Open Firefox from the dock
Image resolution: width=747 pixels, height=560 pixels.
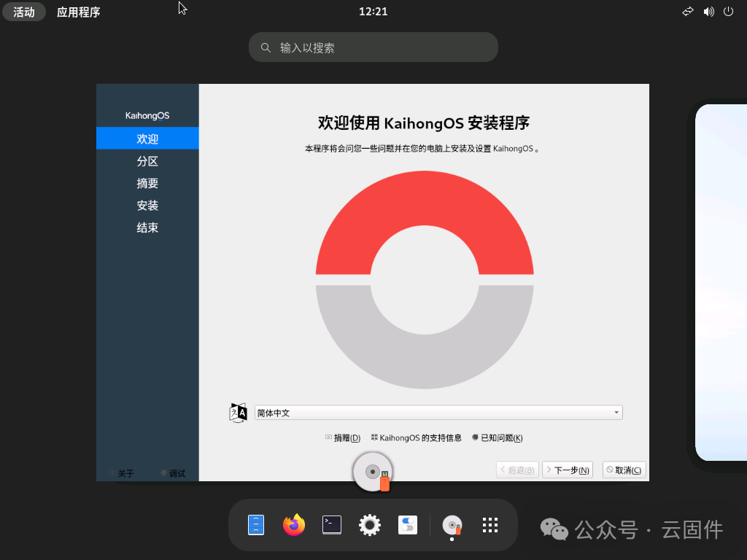[x=293, y=525]
